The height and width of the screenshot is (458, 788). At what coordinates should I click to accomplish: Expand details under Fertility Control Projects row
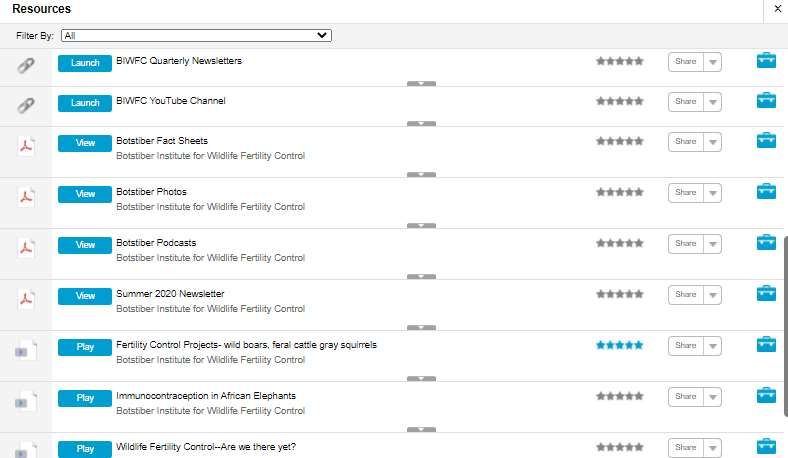421,379
